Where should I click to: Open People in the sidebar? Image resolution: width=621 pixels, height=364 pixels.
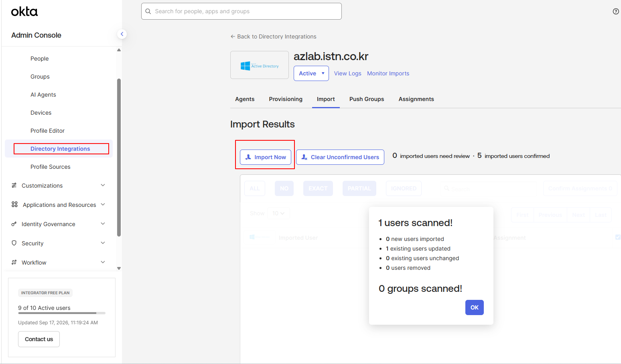coord(40,59)
